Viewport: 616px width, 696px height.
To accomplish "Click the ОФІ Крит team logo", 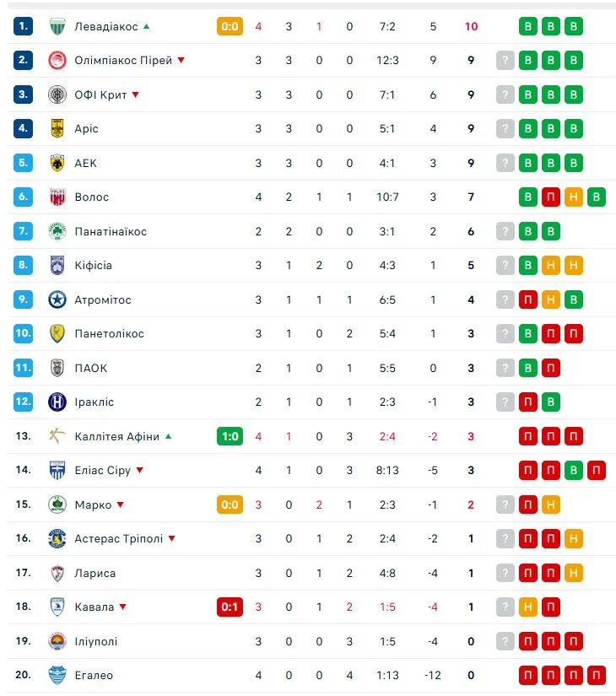I will [57, 94].
